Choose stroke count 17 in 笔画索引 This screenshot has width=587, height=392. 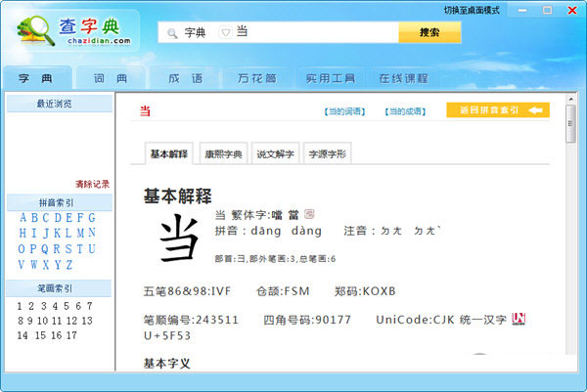point(71,335)
